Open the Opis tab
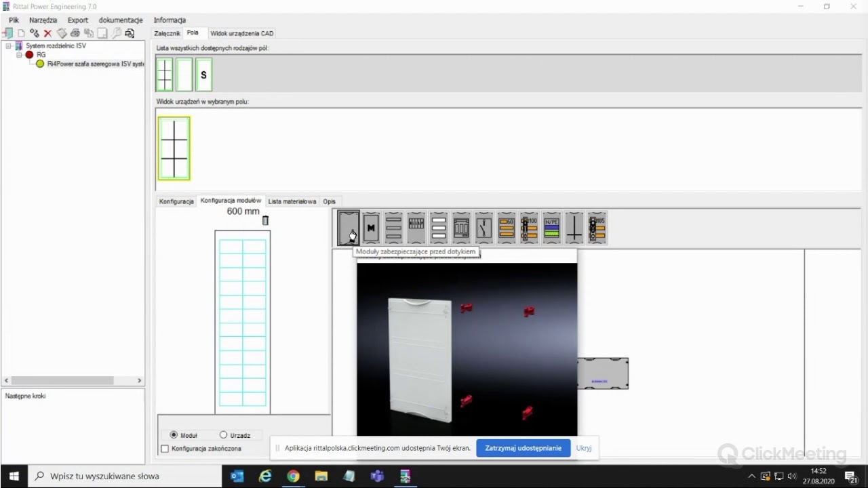This screenshot has width=868, height=488. pyautogui.click(x=330, y=201)
